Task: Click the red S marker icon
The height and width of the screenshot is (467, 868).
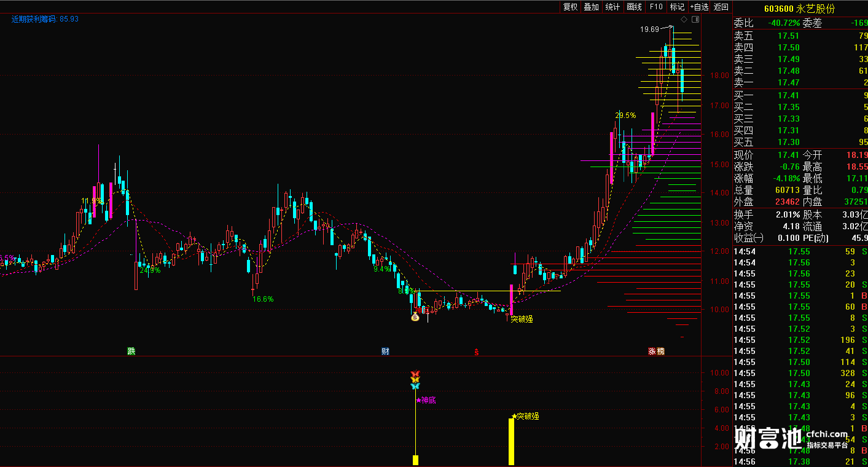Action: [476, 352]
